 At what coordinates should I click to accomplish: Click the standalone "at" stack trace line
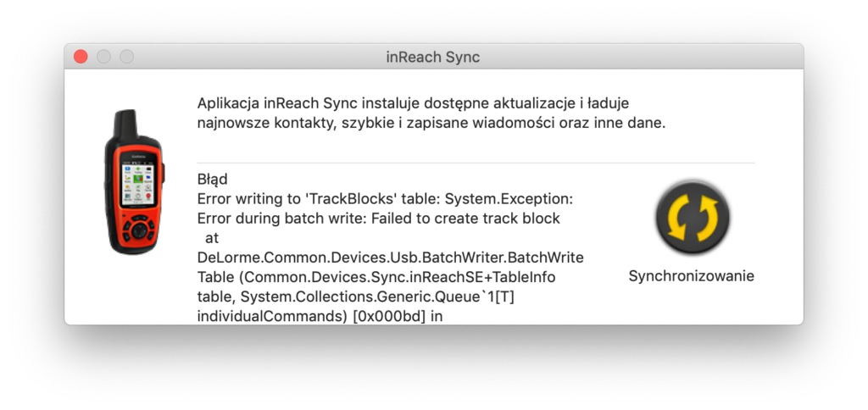(212, 238)
